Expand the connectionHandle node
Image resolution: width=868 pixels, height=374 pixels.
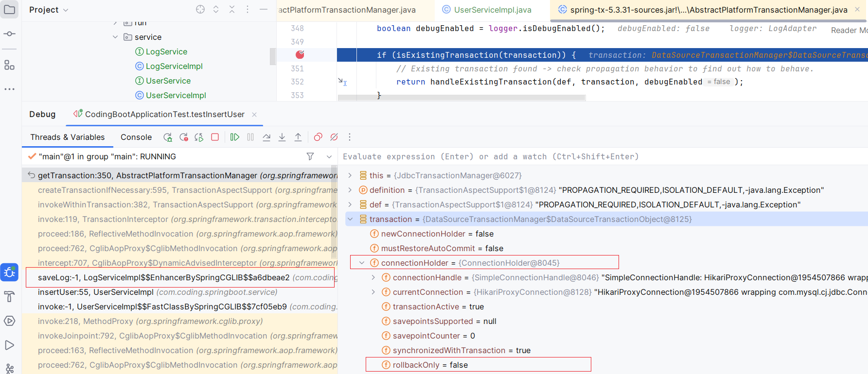coord(373,277)
